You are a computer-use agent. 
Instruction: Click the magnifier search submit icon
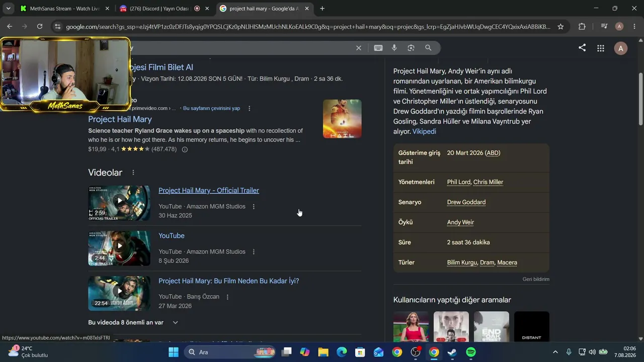click(428, 48)
